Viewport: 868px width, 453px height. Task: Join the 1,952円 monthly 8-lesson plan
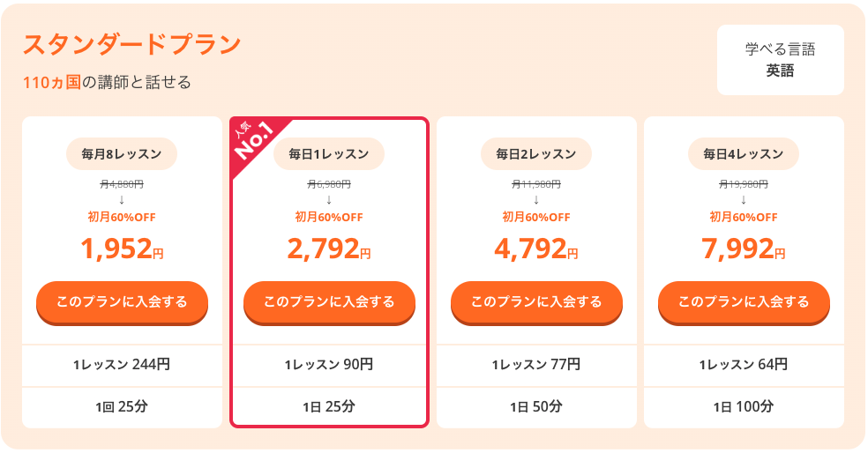122,302
